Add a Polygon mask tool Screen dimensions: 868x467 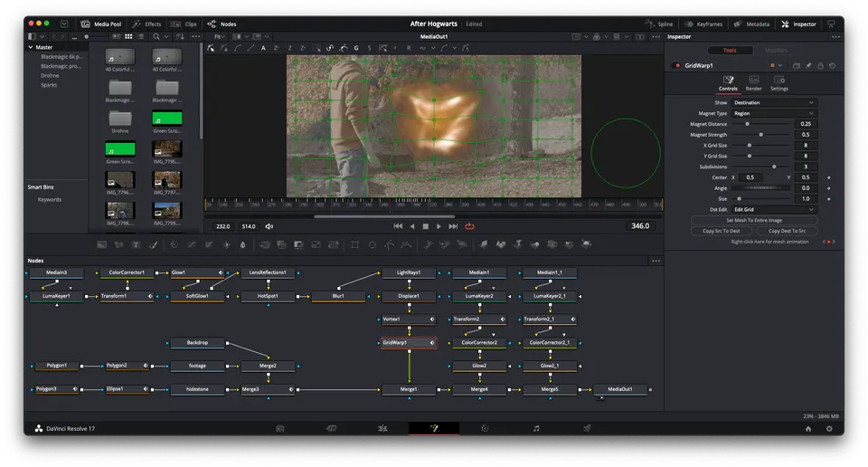tap(389, 244)
